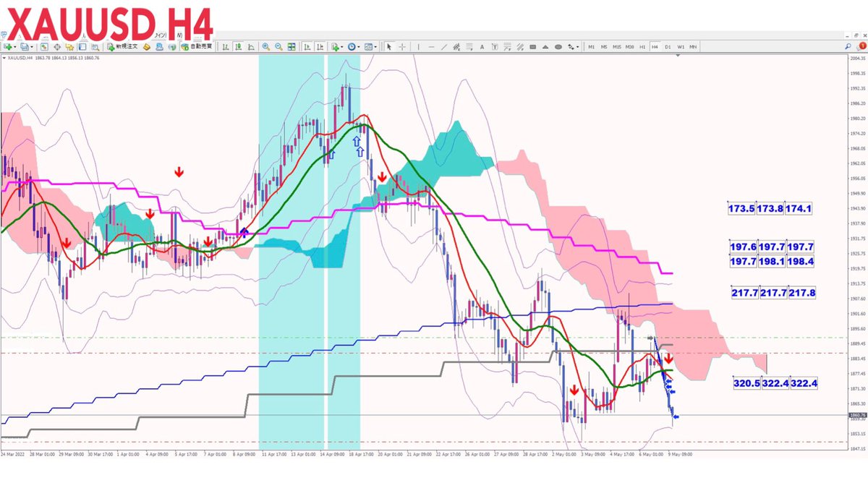Screen dimensions: 868x488
Task: Open the notification alert icon
Action: 862,46
